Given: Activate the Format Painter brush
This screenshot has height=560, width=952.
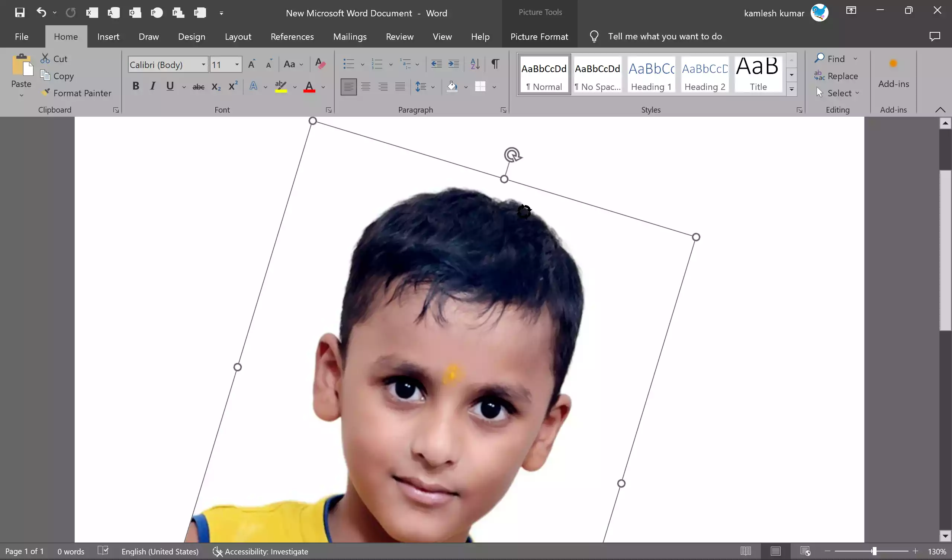Looking at the screenshot, I should (45, 93).
